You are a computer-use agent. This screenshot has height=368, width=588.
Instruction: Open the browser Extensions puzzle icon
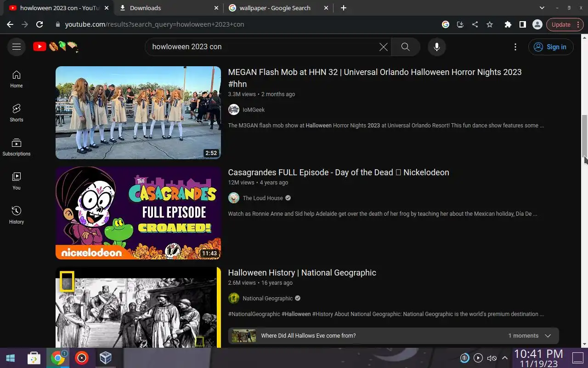508,24
